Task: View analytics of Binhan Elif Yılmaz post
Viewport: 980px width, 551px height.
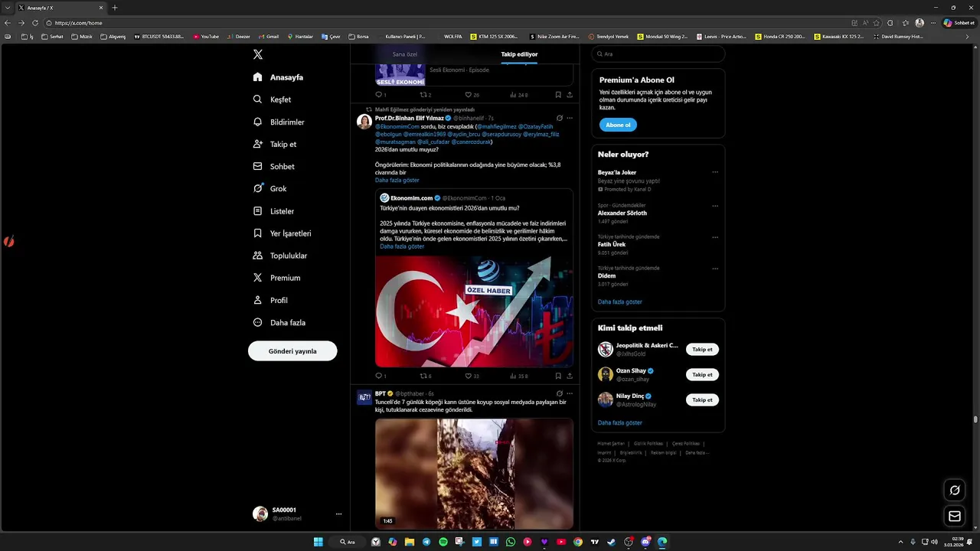Action: click(514, 376)
